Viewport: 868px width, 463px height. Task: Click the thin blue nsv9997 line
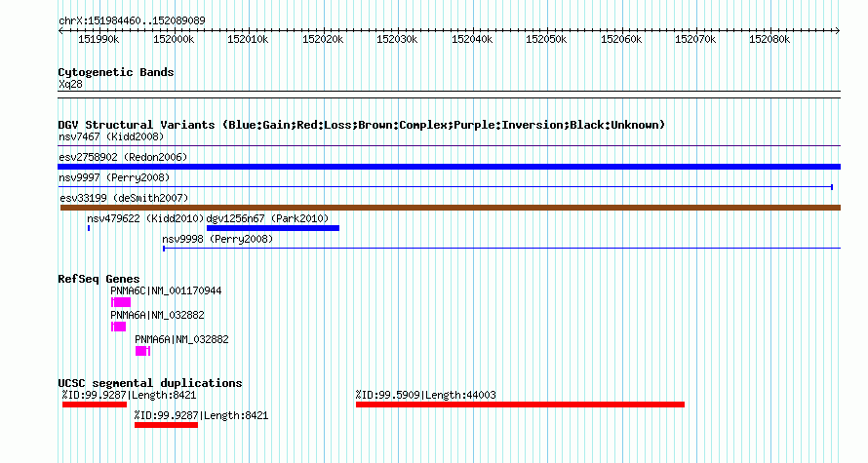[x=445, y=187]
